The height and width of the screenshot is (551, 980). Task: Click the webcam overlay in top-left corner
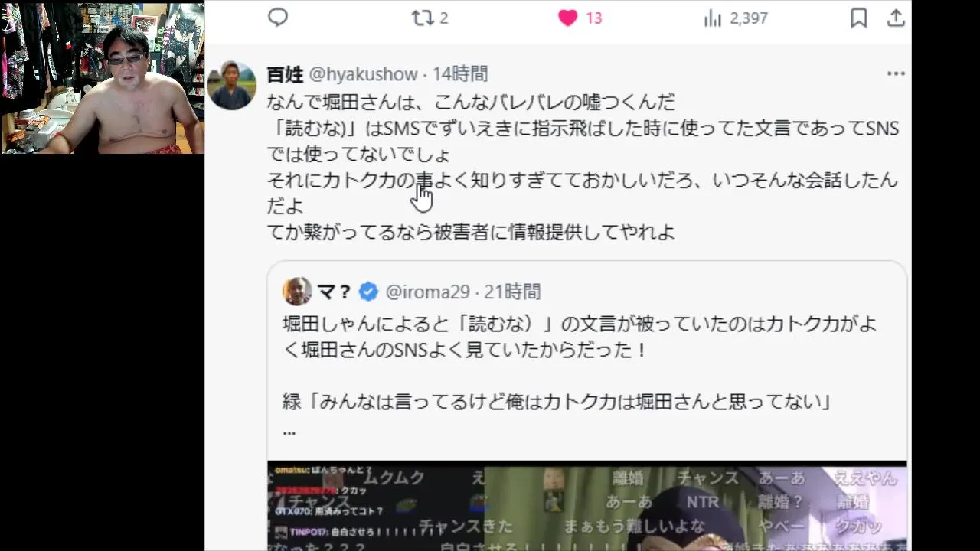pos(103,78)
